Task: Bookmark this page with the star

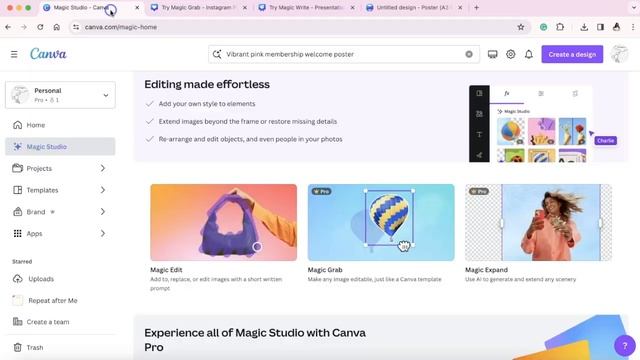Action: coord(521,27)
